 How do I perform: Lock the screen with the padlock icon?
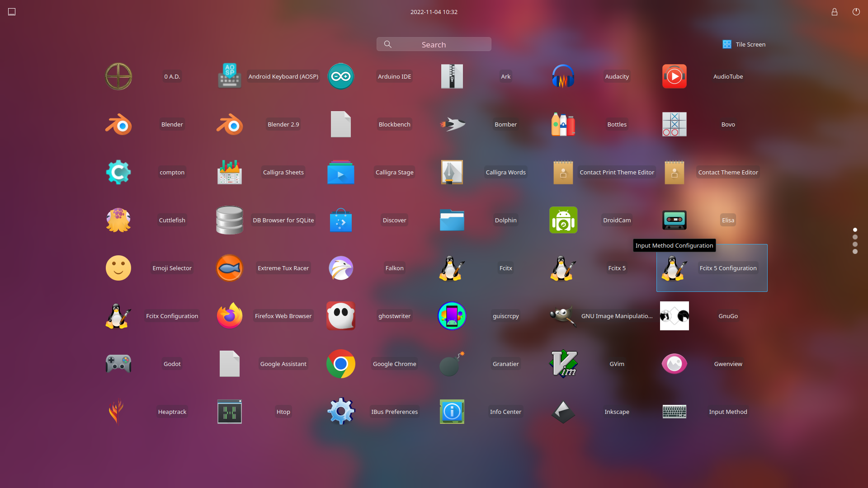[835, 12]
